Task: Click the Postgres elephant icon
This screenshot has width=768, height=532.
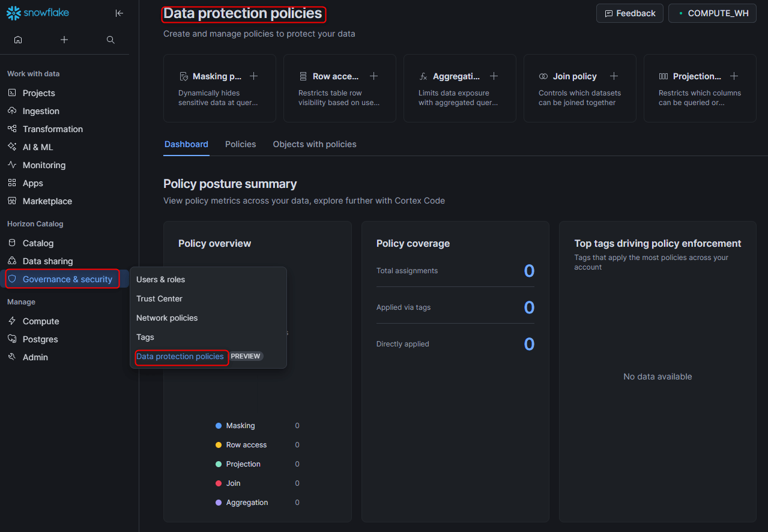Action: coord(12,339)
